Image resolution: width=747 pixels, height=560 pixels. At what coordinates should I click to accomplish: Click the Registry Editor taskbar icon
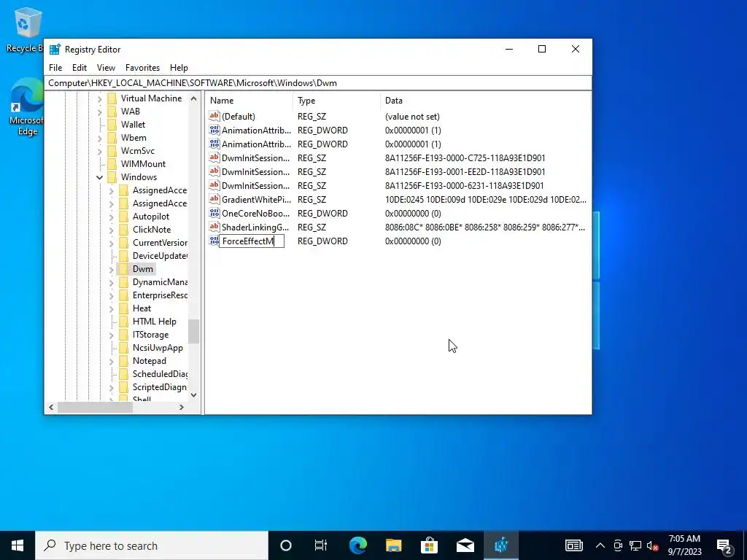[500, 545]
